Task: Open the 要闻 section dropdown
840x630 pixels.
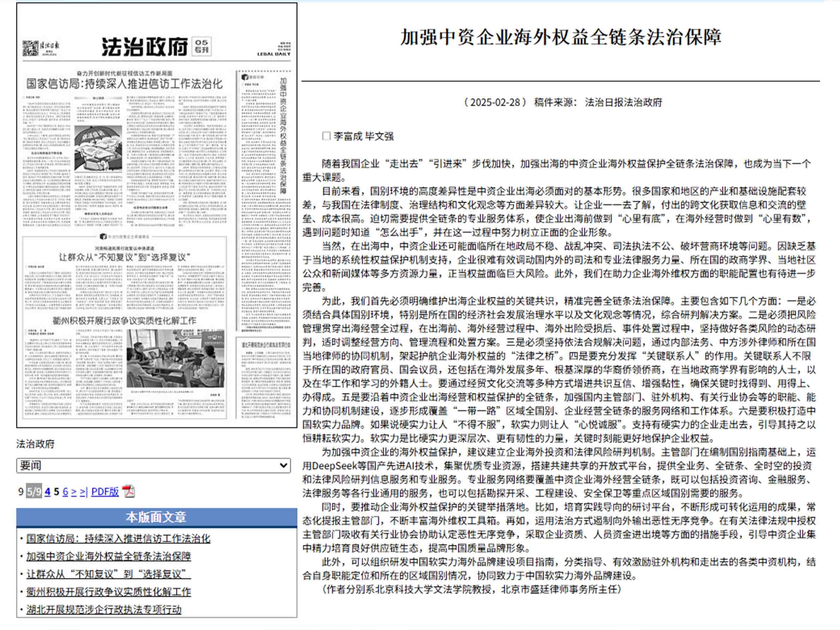Action: point(153,466)
